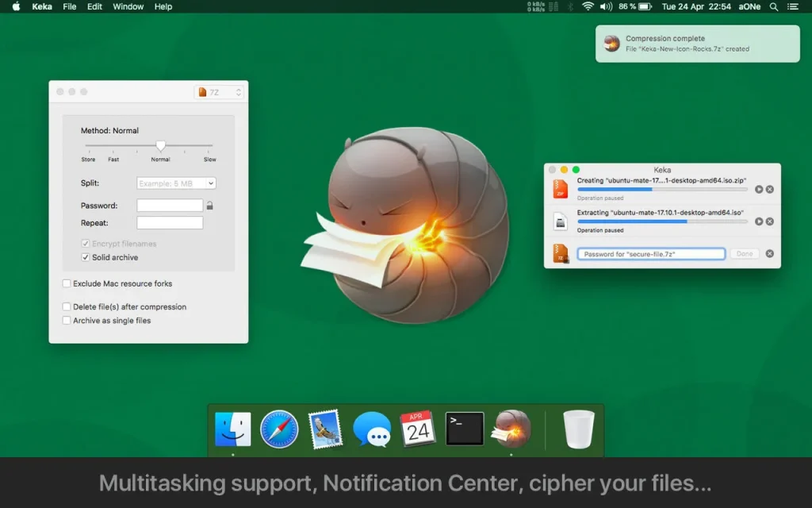Image resolution: width=812 pixels, height=508 pixels.
Task: Click Done for the secure-file.7z password
Action: click(744, 253)
